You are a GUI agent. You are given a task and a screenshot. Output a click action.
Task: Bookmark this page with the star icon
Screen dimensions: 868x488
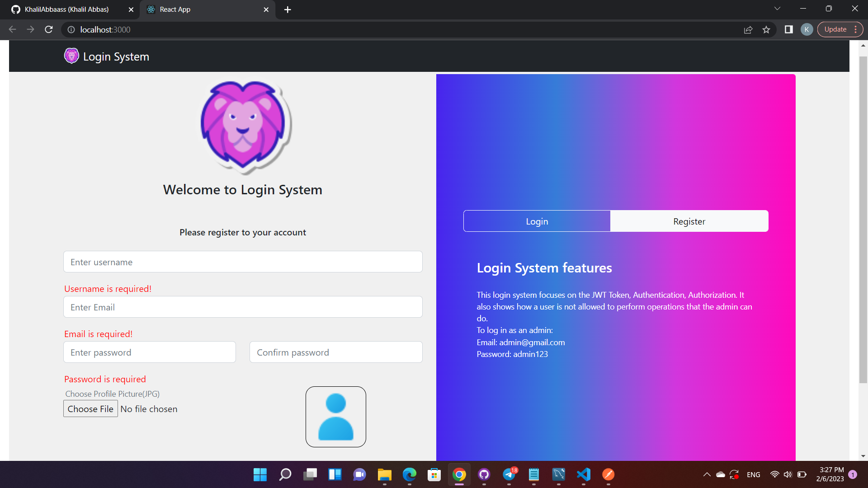click(766, 29)
